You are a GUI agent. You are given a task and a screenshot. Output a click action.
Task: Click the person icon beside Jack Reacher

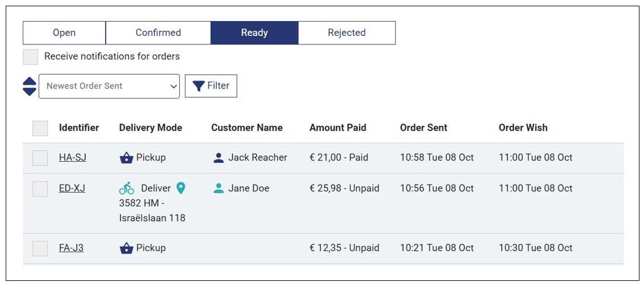coord(218,158)
